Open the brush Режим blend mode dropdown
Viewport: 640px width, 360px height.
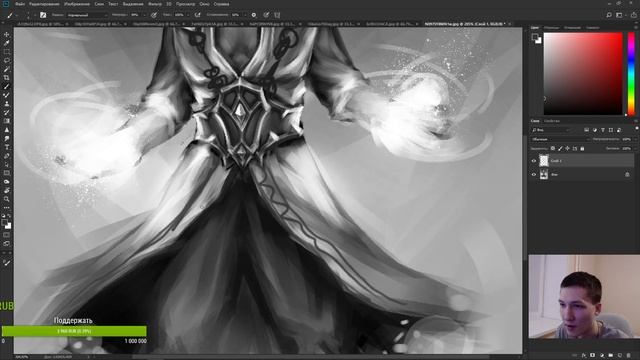87,15
